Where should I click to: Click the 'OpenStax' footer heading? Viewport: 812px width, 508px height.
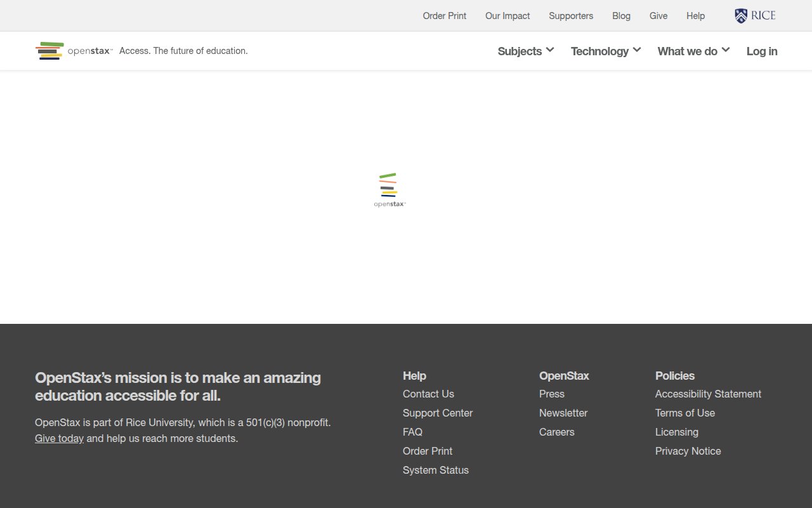[x=564, y=375]
